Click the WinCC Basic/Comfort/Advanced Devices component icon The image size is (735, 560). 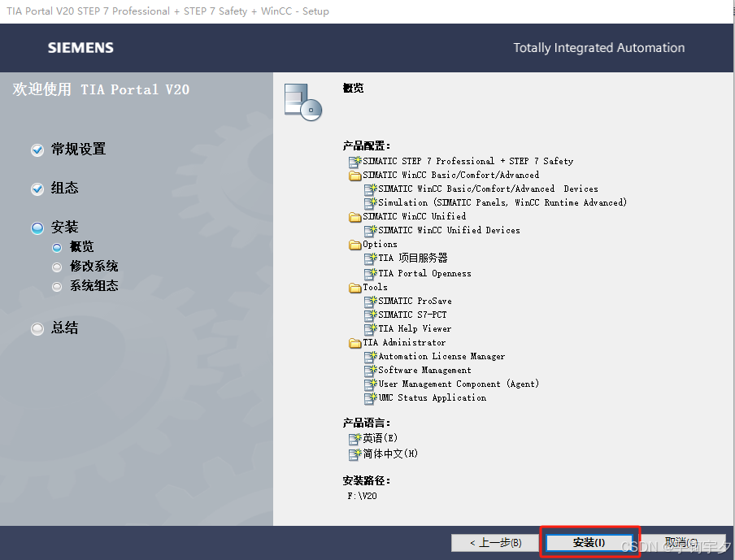point(370,189)
